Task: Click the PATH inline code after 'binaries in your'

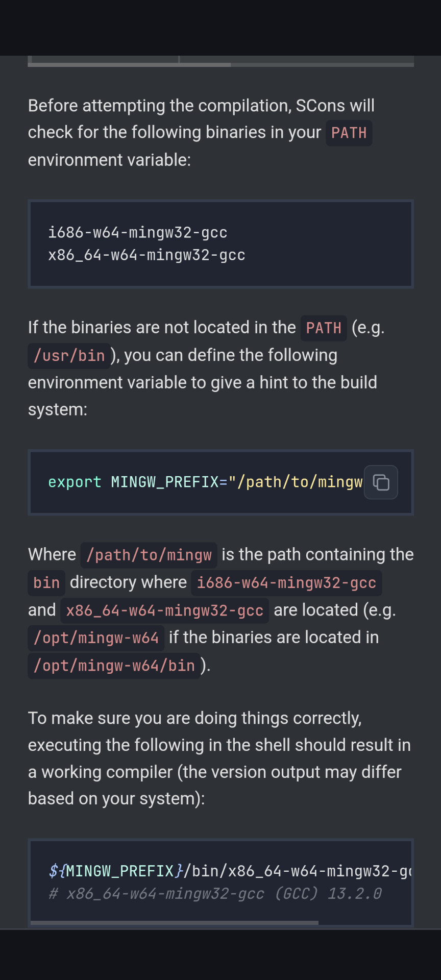Action: point(349,133)
